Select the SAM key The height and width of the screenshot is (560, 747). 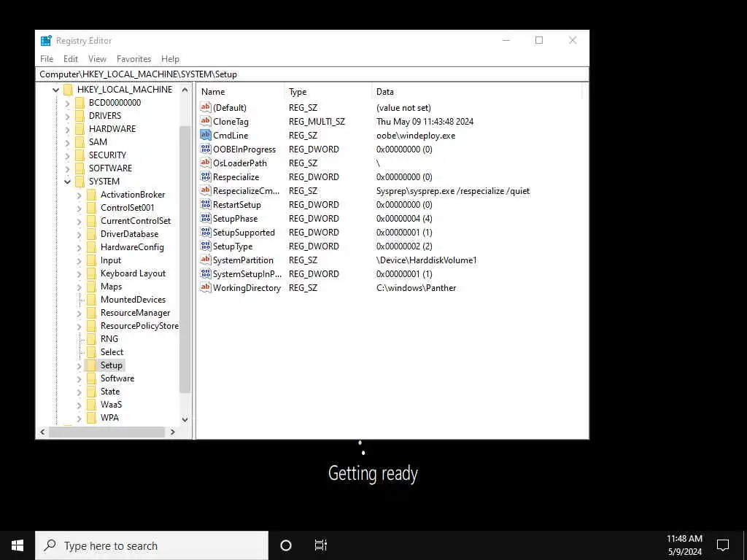click(x=98, y=142)
